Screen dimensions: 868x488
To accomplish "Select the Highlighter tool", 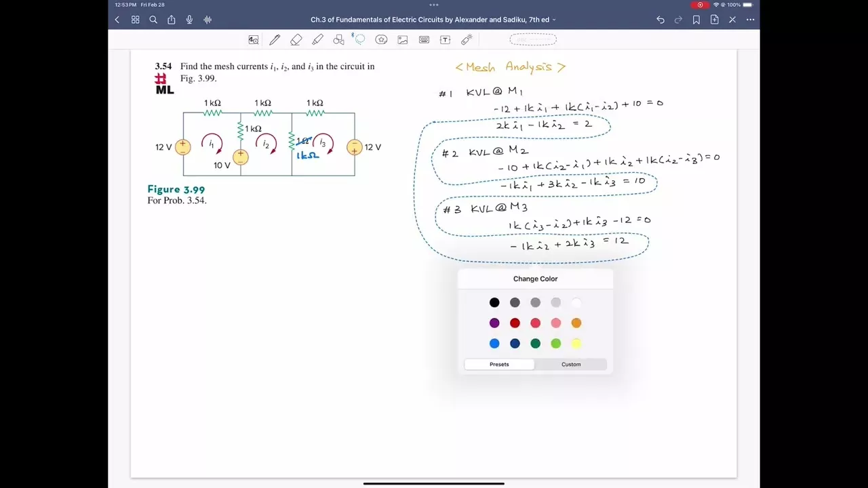I will (x=317, y=40).
